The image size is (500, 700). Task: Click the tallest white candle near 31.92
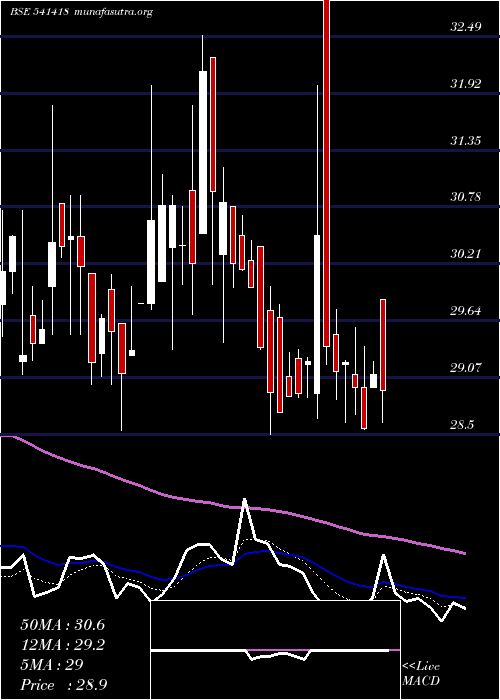tap(203, 152)
